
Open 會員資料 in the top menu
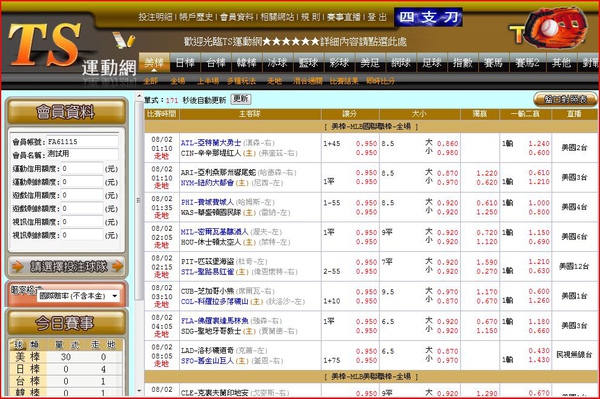coord(236,17)
